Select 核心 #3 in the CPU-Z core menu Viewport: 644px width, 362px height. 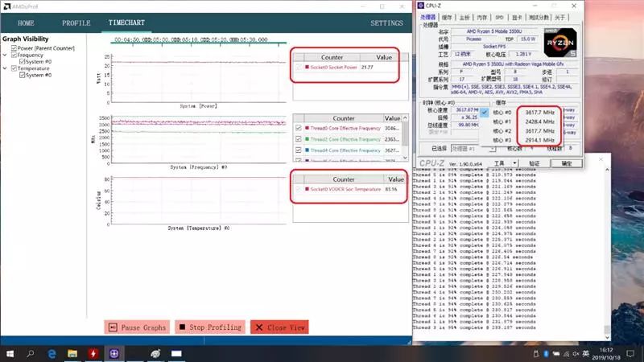click(x=521, y=140)
